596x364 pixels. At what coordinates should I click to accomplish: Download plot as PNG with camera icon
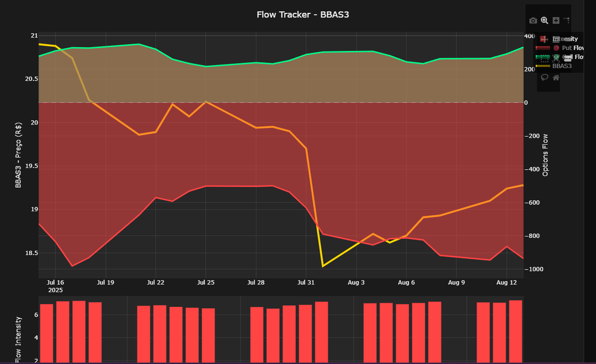click(x=533, y=21)
